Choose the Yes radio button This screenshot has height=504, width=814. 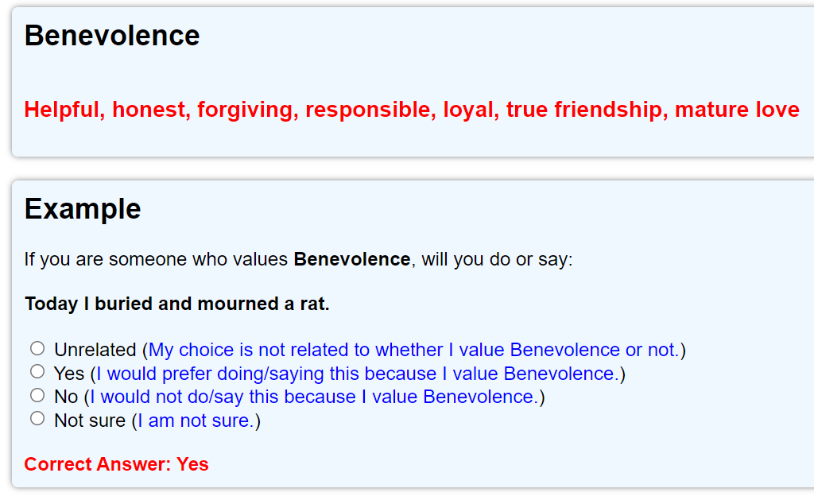tap(37, 372)
